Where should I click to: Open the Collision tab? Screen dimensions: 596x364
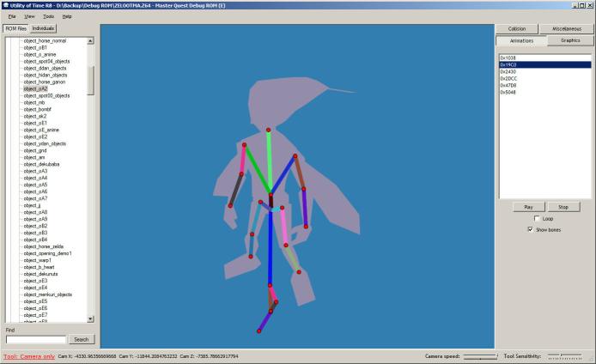(517, 29)
